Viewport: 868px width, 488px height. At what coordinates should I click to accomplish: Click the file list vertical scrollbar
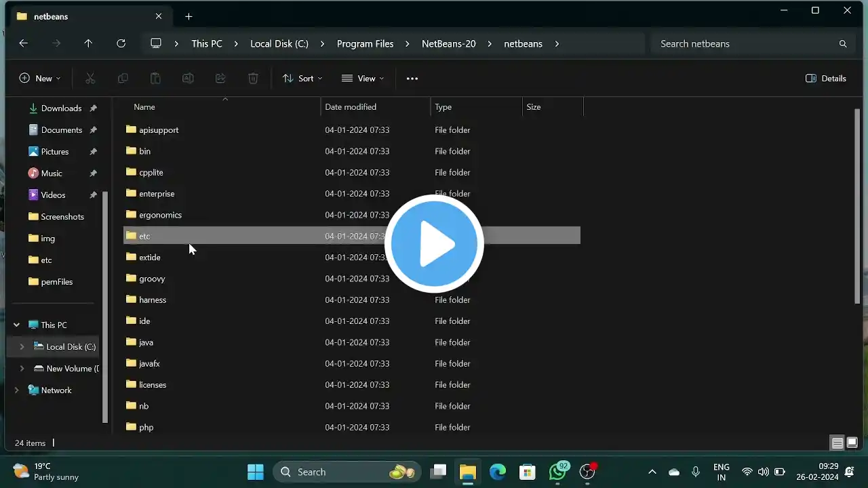[x=858, y=206]
